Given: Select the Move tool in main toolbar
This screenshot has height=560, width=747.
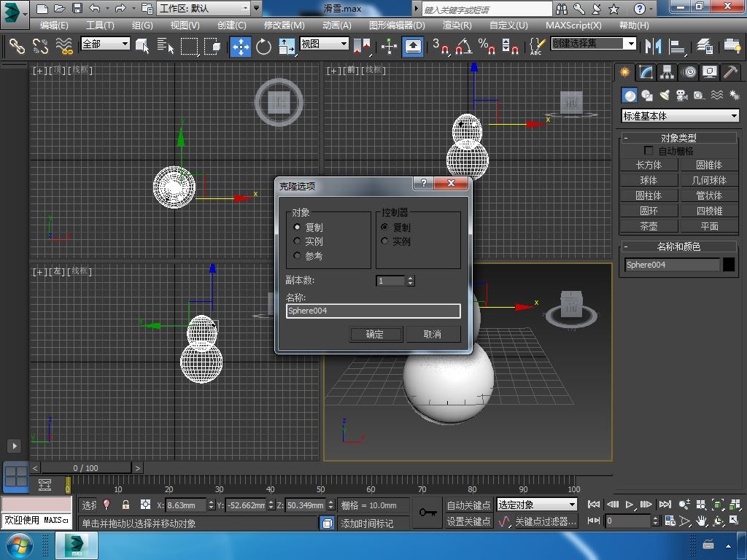Looking at the screenshot, I should tap(241, 46).
